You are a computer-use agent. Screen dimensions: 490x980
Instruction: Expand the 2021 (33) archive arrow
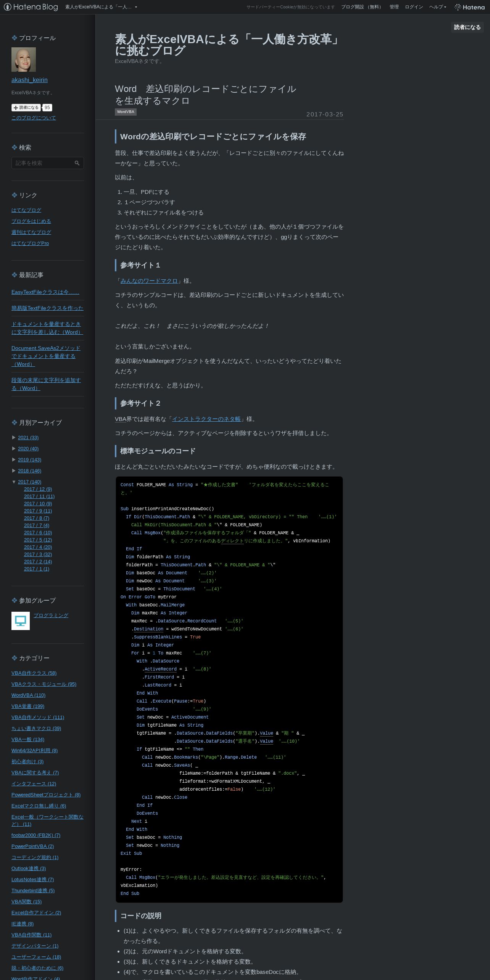(14, 437)
